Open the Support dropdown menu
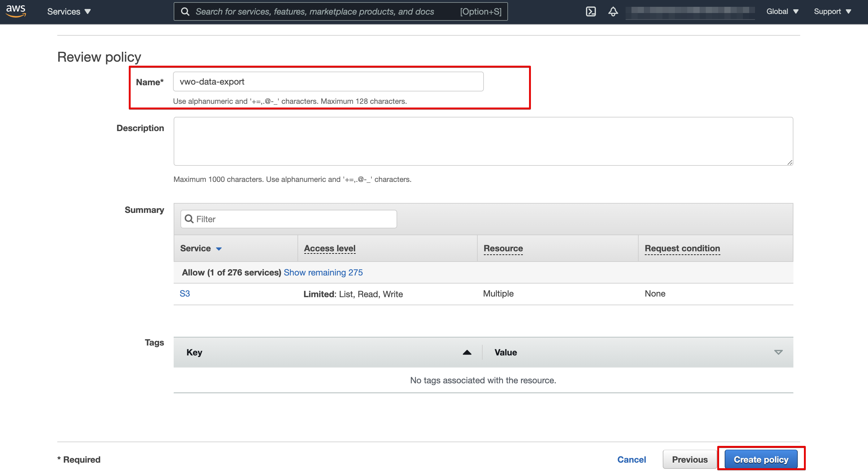The image size is (868, 471). pyautogui.click(x=832, y=11)
